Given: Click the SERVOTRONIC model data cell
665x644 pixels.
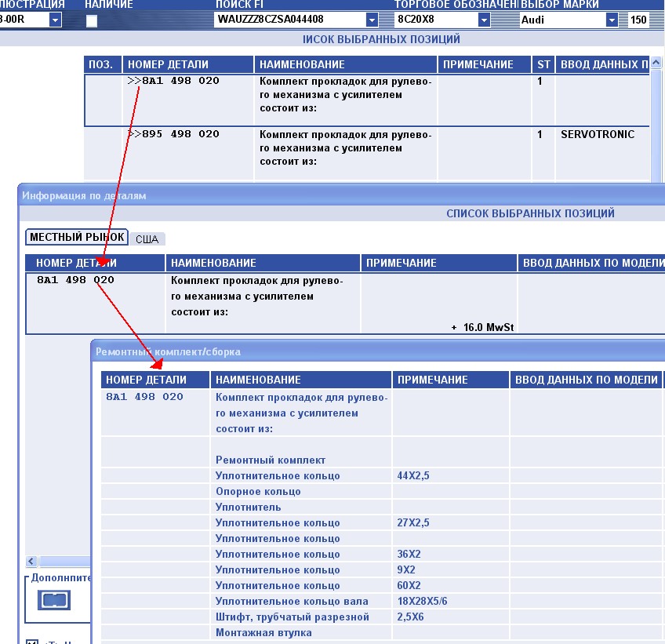Looking at the screenshot, I should [x=598, y=134].
